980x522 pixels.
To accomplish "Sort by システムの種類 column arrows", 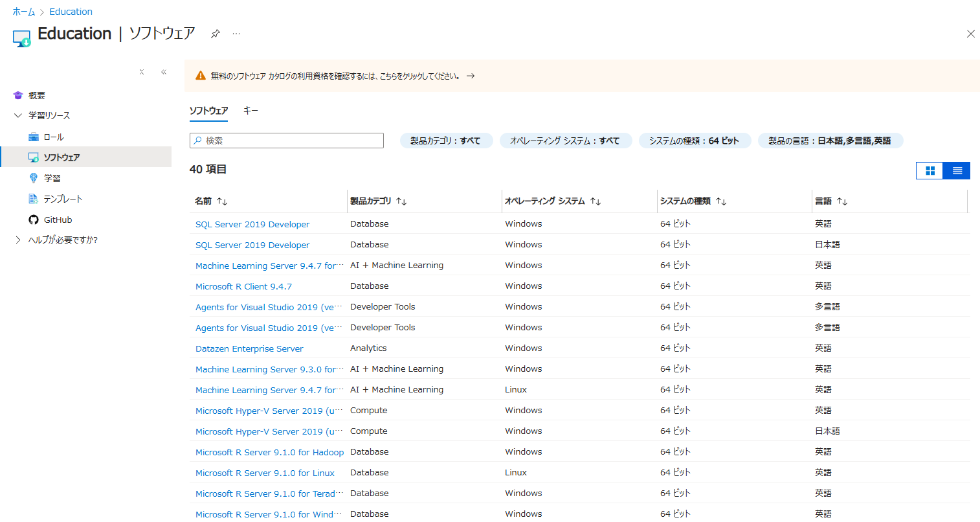I will point(721,201).
